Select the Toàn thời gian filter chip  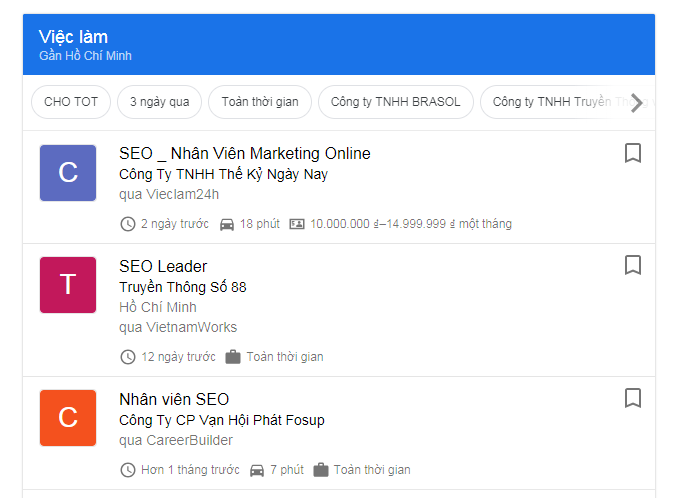pyautogui.click(x=260, y=102)
